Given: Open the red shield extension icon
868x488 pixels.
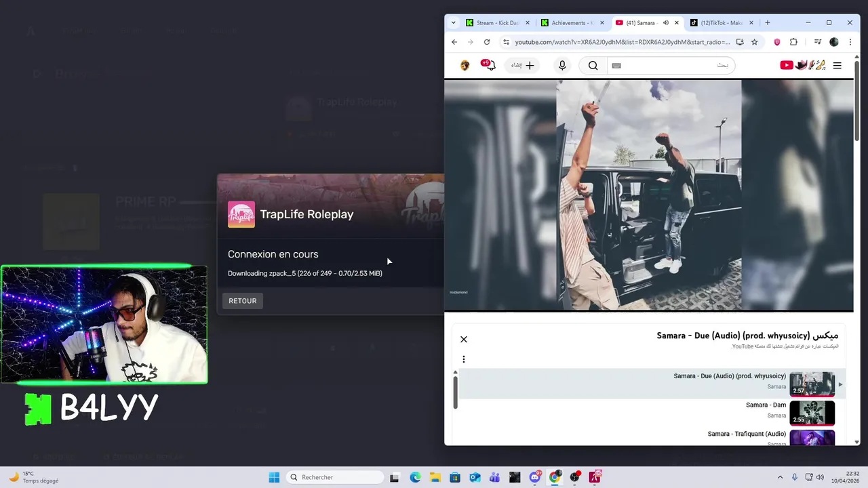Looking at the screenshot, I should (x=777, y=42).
